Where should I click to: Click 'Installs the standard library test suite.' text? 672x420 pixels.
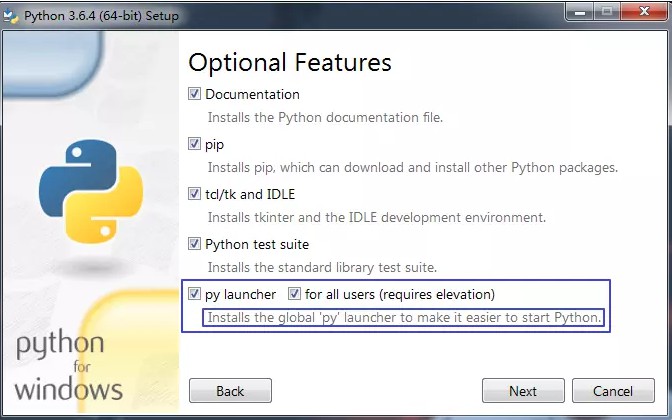tap(322, 267)
